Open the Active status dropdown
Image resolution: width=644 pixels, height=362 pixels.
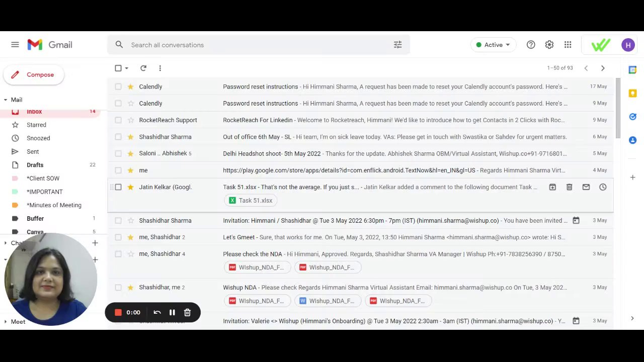click(494, 45)
